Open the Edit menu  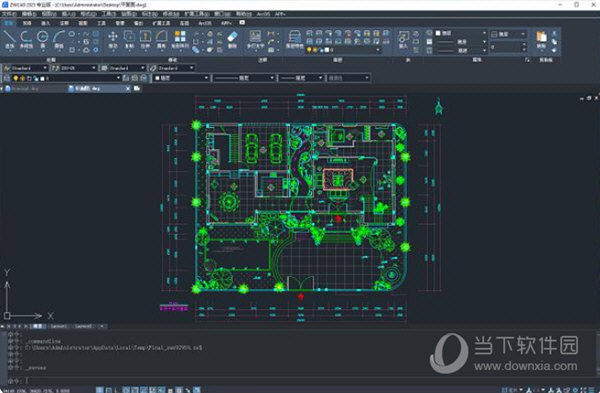(29, 14)
